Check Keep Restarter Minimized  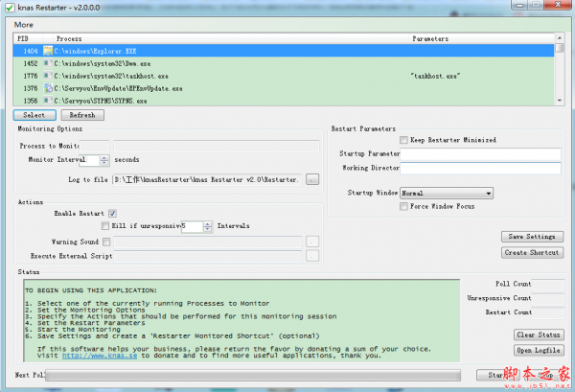[403, 139]
